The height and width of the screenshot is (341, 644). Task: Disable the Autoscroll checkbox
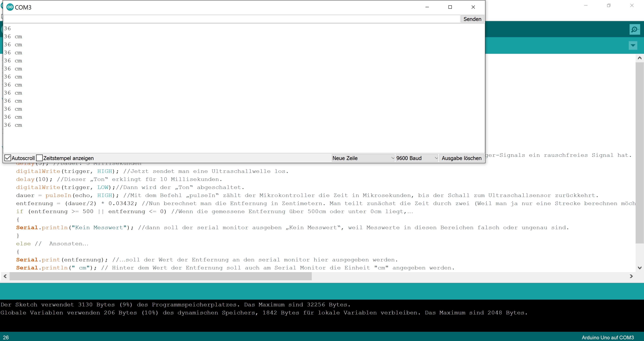point(8,158)
